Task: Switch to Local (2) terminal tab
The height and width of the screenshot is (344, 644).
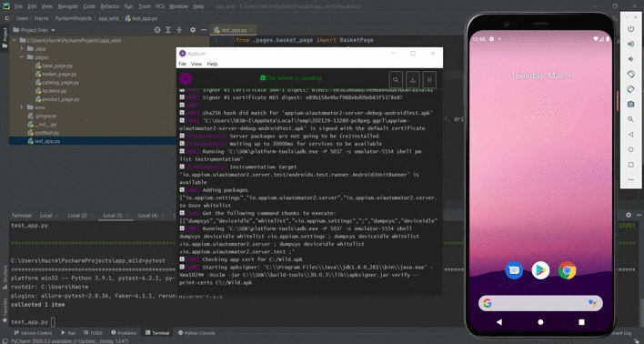Action: point(77,216)
